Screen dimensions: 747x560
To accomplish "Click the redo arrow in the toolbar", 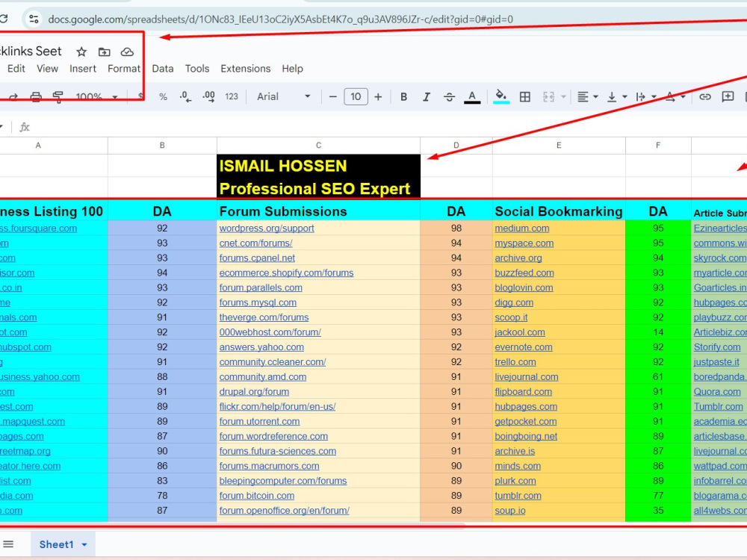I will coord(13,97).
